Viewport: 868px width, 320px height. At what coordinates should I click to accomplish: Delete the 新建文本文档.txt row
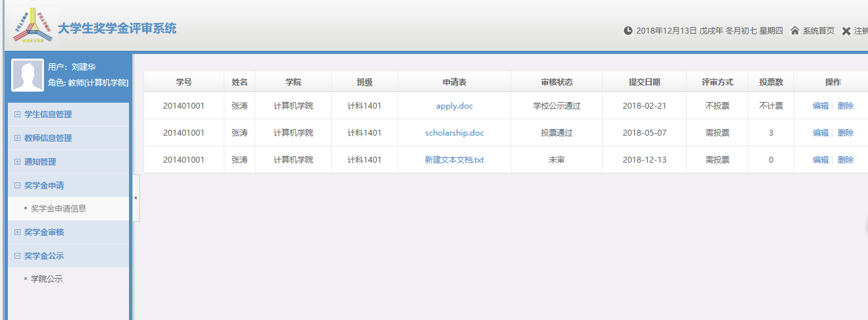[x=846, y=159]
